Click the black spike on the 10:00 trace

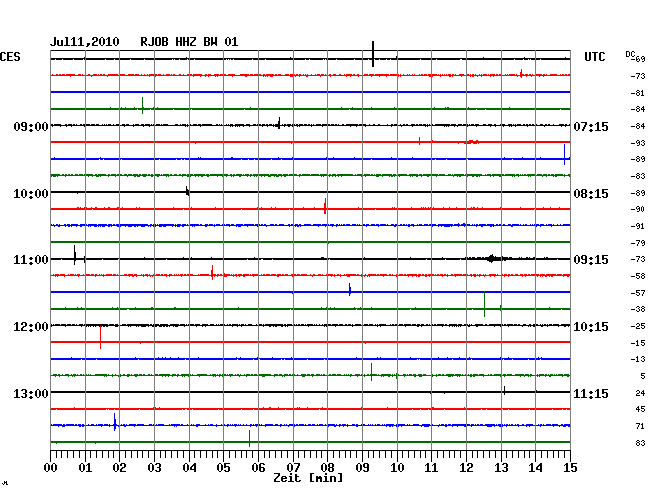187,191
